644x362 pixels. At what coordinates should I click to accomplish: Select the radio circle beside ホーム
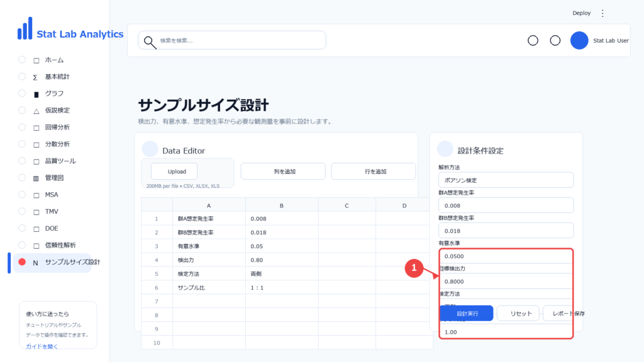(x=22, y=60)
